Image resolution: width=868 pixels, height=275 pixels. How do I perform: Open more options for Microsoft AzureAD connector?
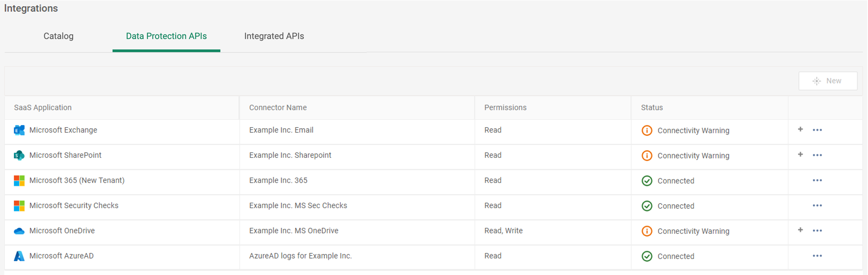[x=817, y=256]
